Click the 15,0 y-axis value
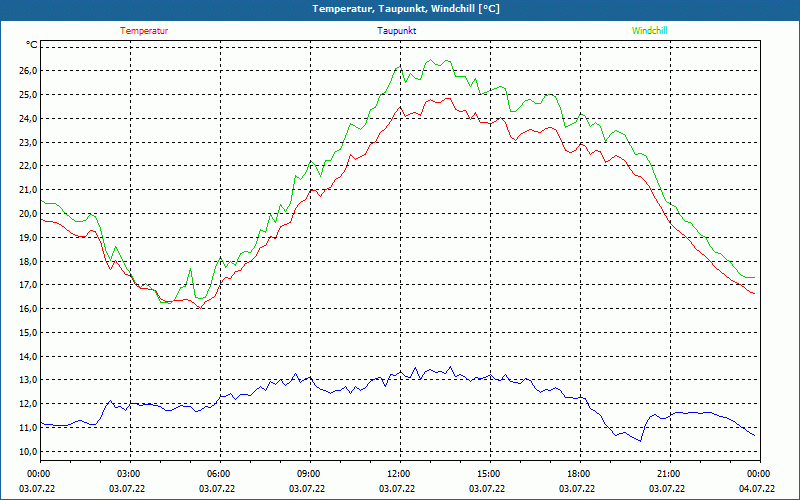Viewport: 800px width, 500px height. pyautogui.click(x=29, y=333)
